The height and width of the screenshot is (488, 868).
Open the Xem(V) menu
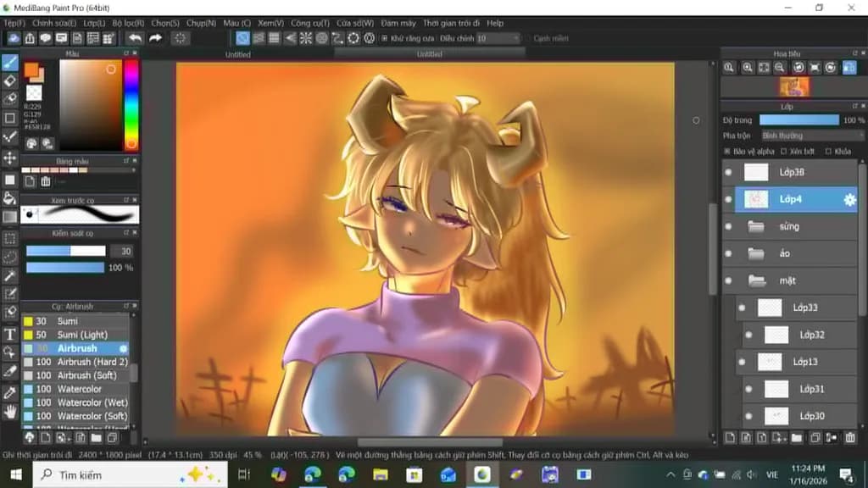point(270,23)
